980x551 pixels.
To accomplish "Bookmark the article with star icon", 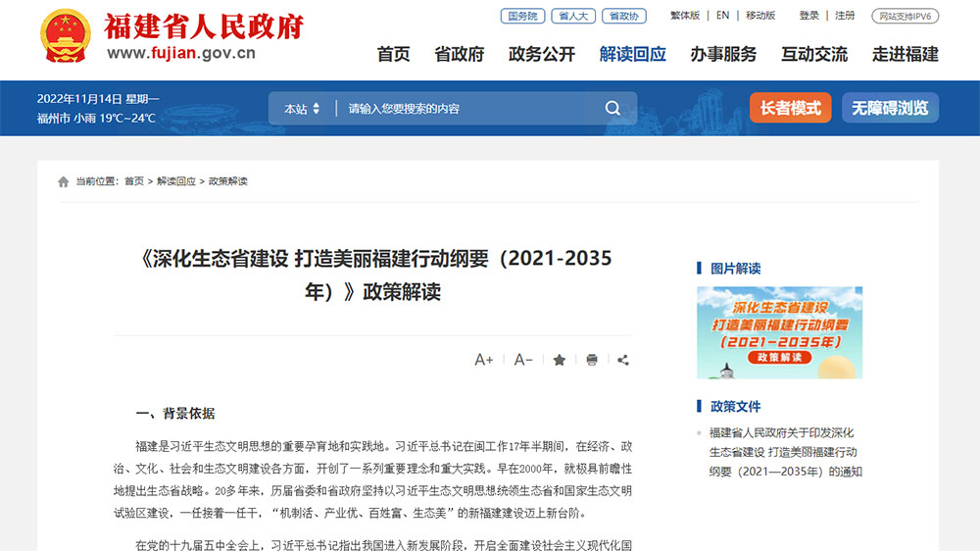I will point(560,360).
